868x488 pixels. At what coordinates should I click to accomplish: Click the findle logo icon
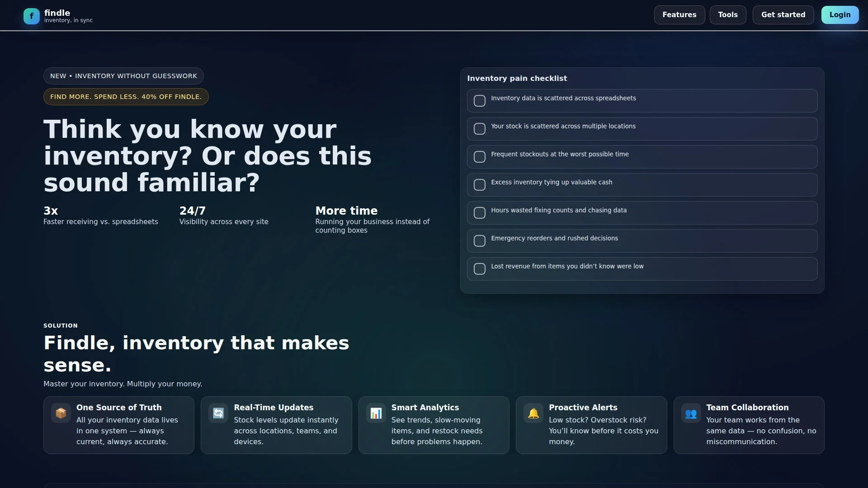coord(31,16)
